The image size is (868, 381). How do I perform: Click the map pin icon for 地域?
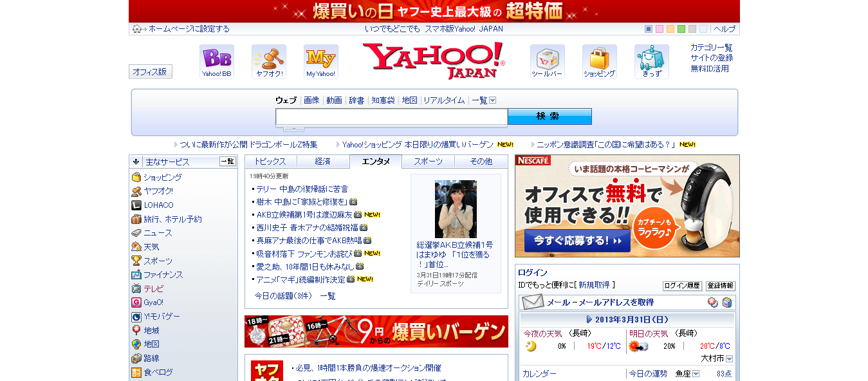click(x=136, y=330)
